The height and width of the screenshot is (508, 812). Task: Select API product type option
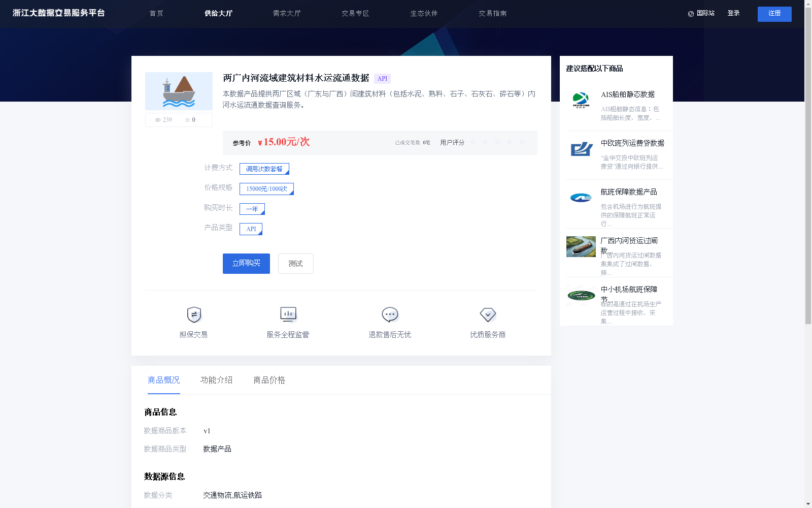(x=251, y=229)
